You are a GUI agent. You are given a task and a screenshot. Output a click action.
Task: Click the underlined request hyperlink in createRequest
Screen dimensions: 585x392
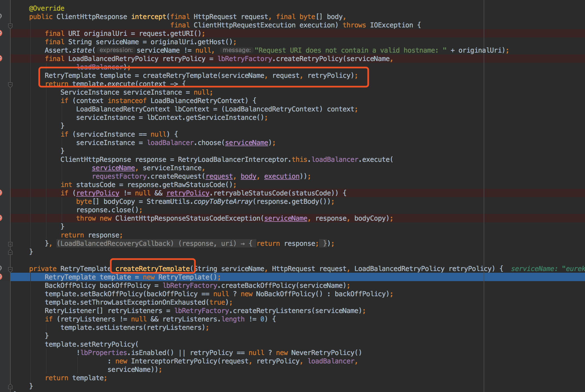(x=219, y=176)
